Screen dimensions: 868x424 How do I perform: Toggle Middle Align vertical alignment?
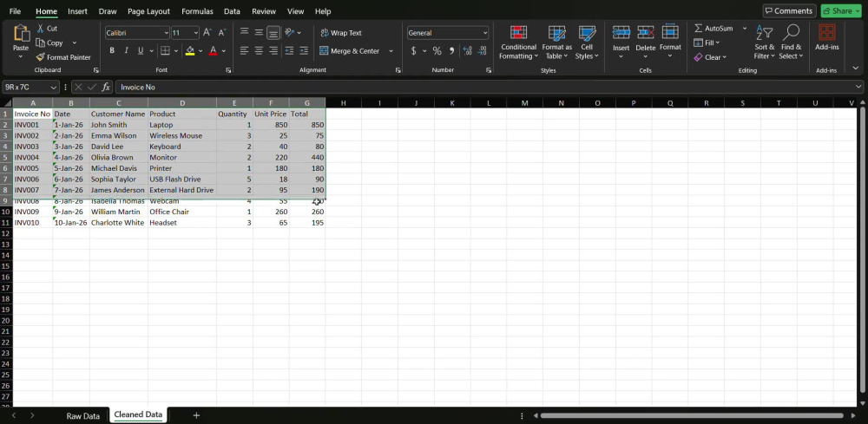coord(259,33)
